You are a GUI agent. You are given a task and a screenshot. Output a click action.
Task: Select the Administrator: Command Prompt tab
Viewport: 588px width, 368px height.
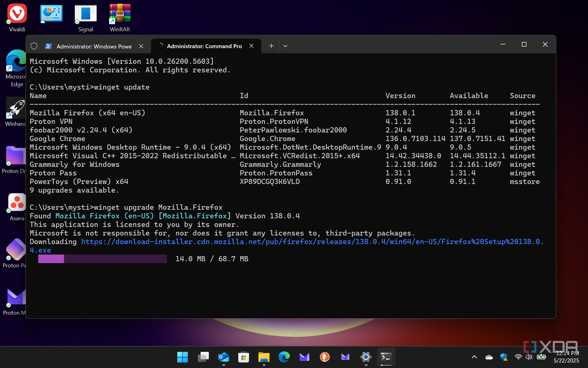pyautogui.click(x=204, y=46)
